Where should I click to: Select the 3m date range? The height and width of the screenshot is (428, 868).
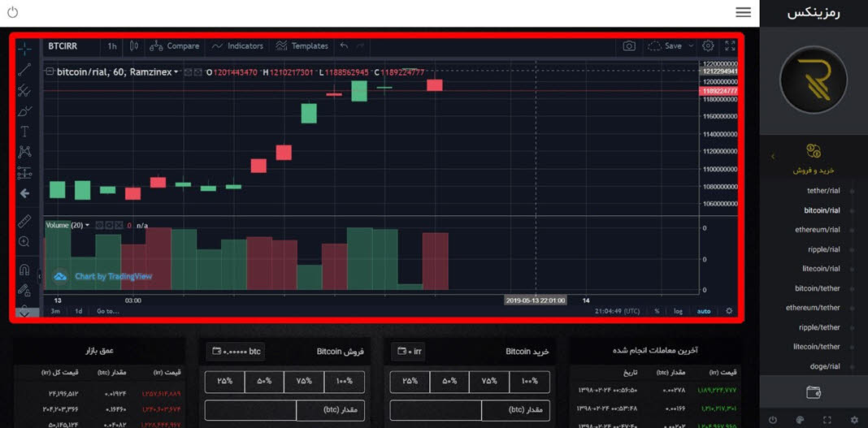pyautogui.click(x=55, y=311)
